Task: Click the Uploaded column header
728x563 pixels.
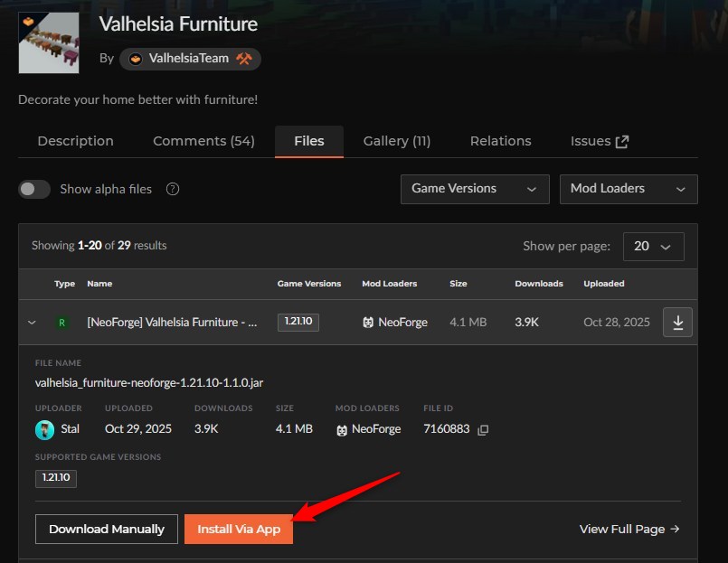Action: tap(603, 284)
